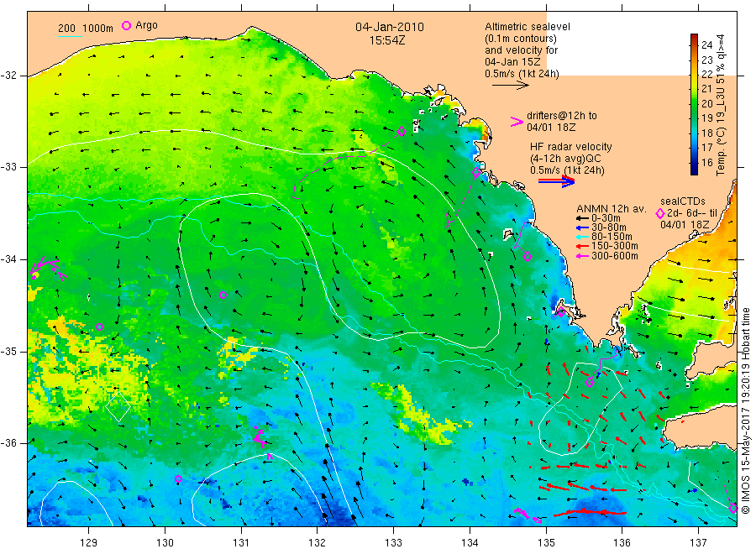
Task: Click the Argo float marker near 130.2E 36.4S
Action: [x=178, y=478]
